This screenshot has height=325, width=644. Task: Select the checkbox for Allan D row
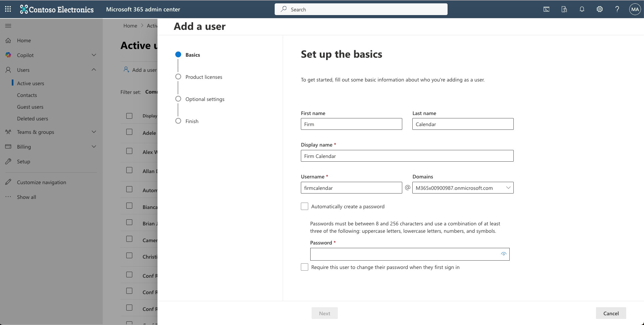coord(129,170)
